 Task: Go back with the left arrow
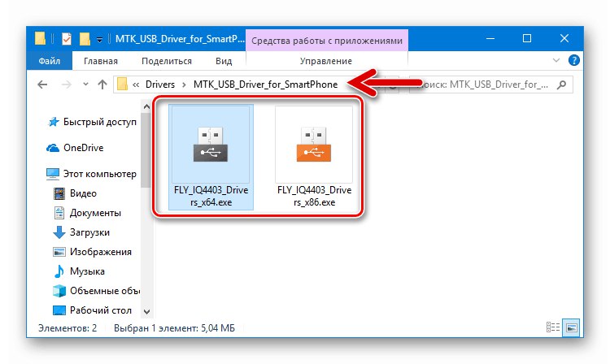(x=42, y=84)
